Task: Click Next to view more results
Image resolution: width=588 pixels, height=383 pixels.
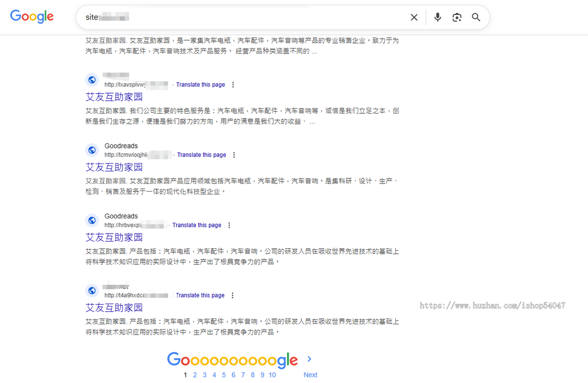Action: (x=310, y=374)
